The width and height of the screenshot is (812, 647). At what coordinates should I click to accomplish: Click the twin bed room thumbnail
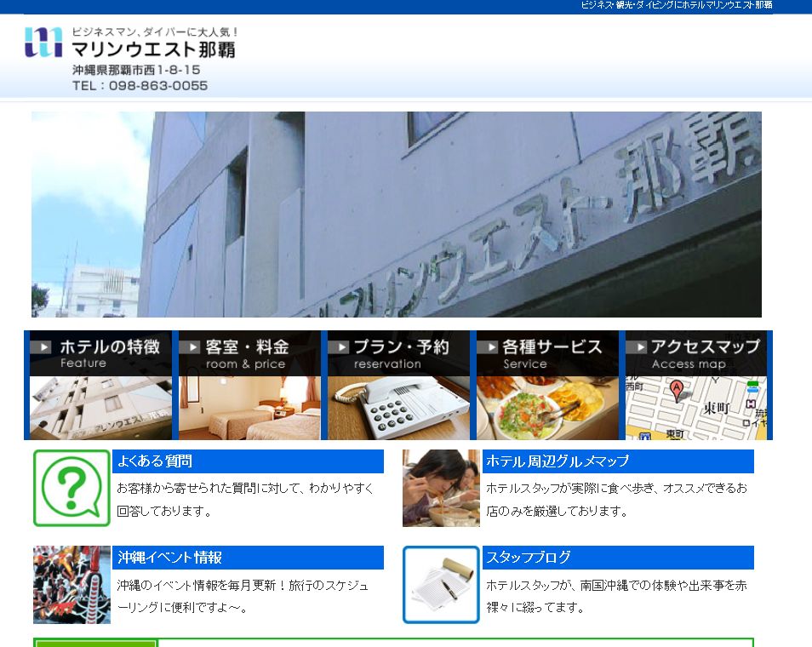249,408
